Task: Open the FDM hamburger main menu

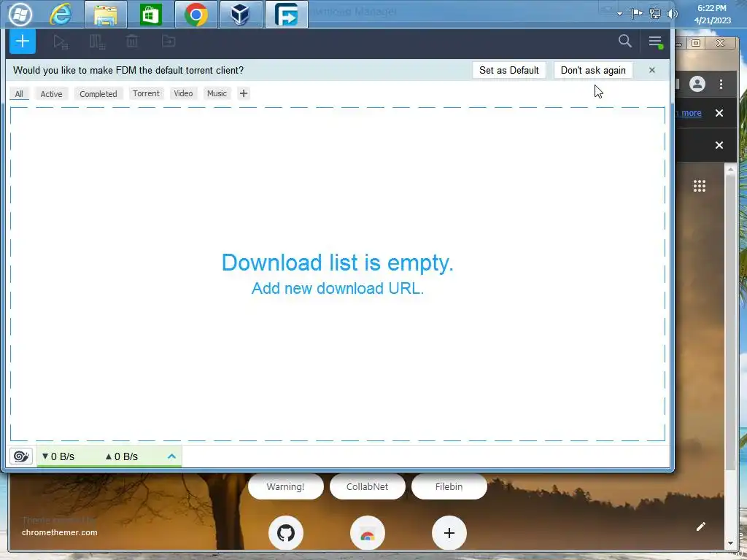Action: pyautogui.click(x=656, y=42)
